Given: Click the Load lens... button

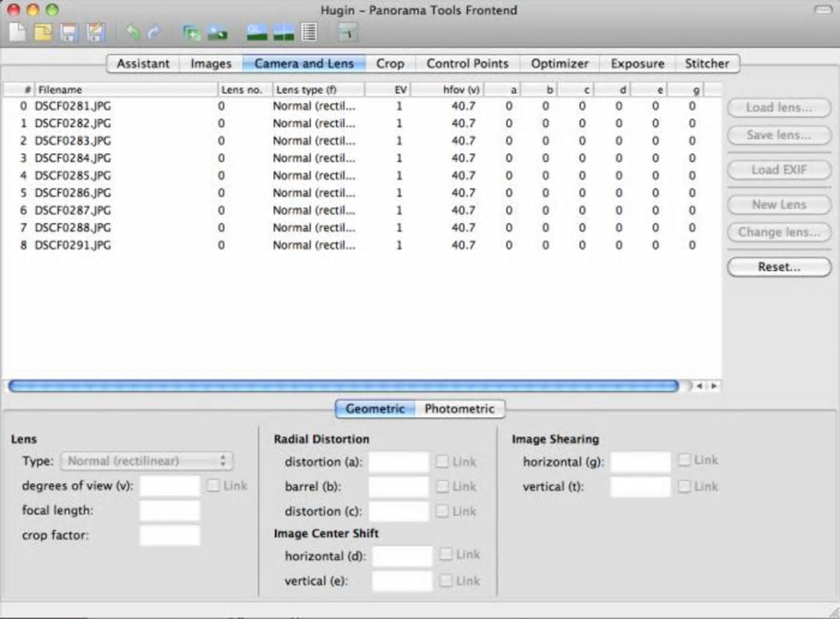Looking at the screenshot, I should click(779, 108).
